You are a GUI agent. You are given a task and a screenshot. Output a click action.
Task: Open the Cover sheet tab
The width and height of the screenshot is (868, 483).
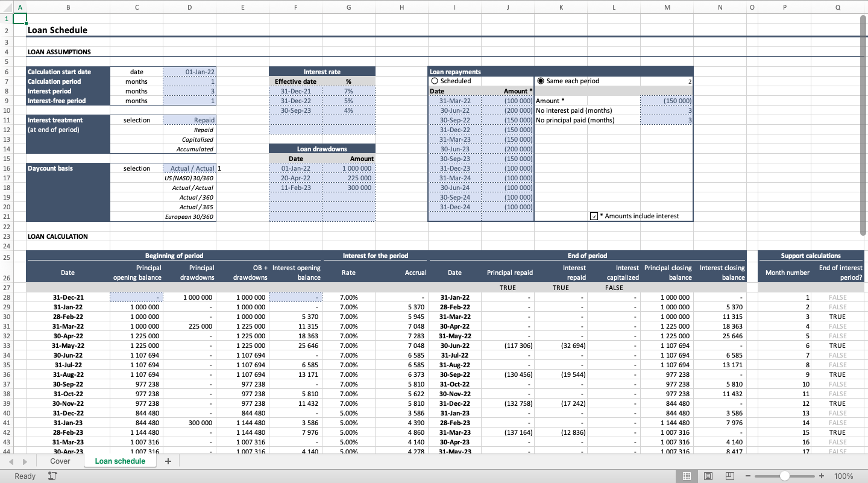click(x=60, y=461)
